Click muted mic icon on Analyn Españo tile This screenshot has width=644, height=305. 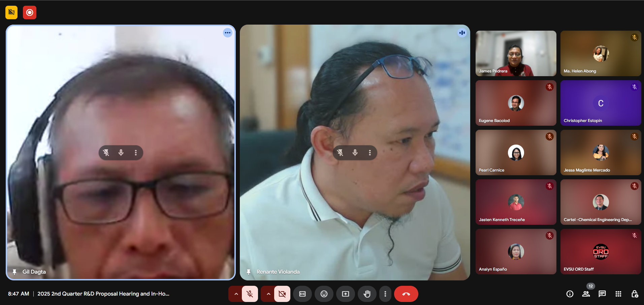[x=550, y=236]
